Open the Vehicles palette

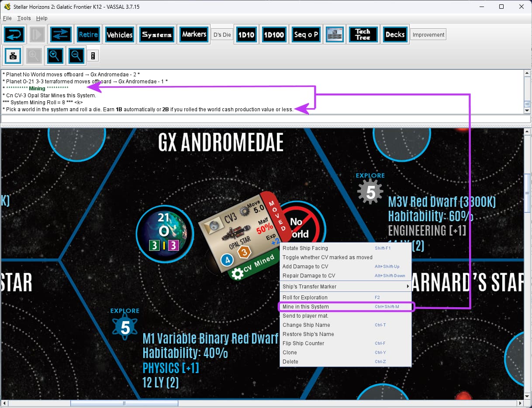(x=119, y=34)
